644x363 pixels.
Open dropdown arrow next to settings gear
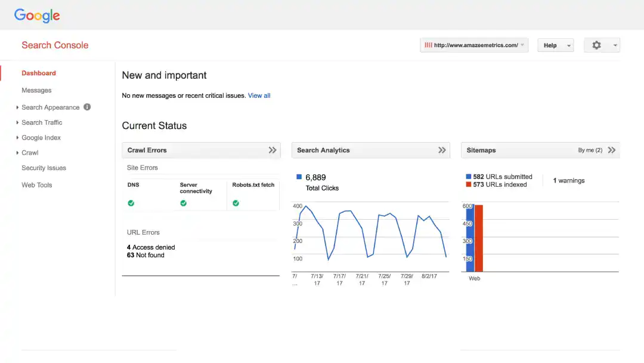click(x=615, y=45)
